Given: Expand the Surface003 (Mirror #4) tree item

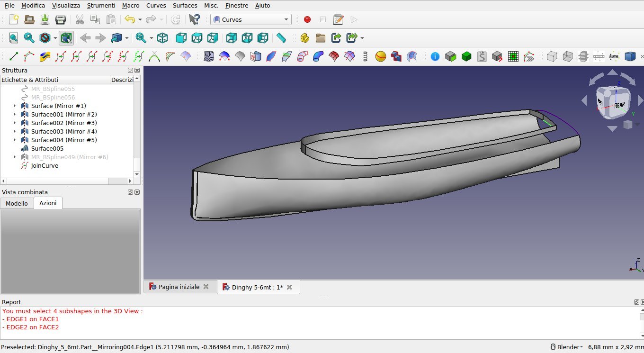Looking at the screenshot, I should (14, 131).
